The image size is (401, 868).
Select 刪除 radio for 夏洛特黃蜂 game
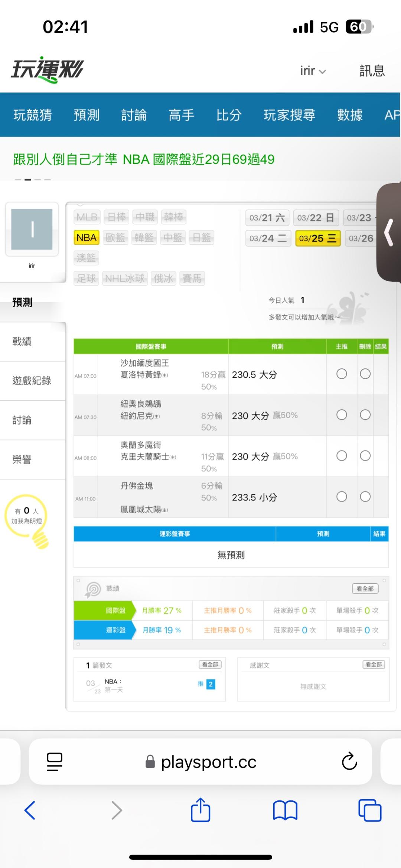[365, 374]
